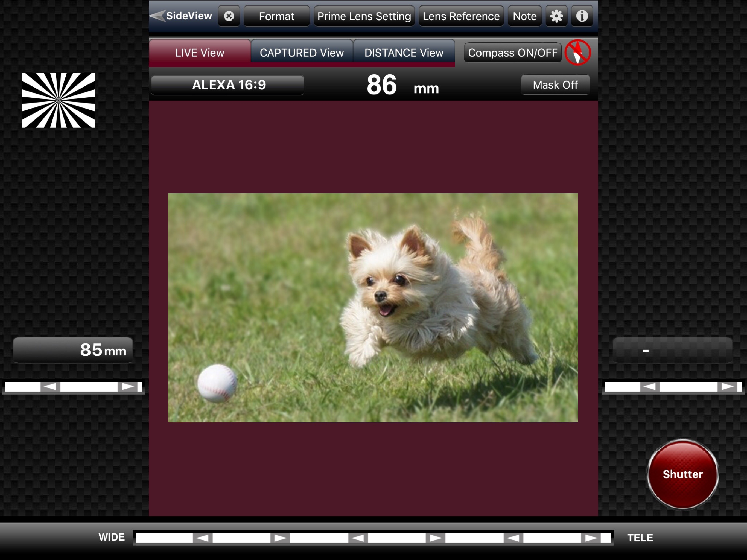Viewport: 747px width, 560px height.
Task: Click the circled X close icon
Action: tap(229, 16)
